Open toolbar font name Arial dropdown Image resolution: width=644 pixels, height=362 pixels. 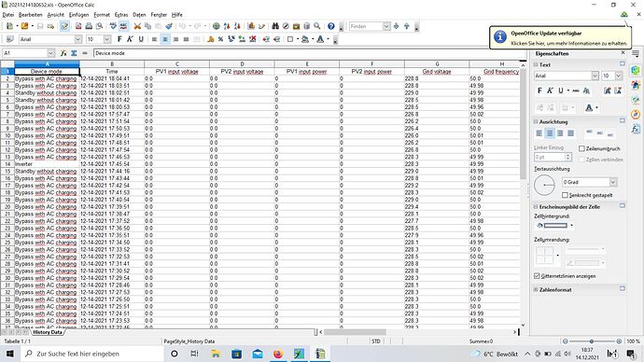[x=78, y=39]
